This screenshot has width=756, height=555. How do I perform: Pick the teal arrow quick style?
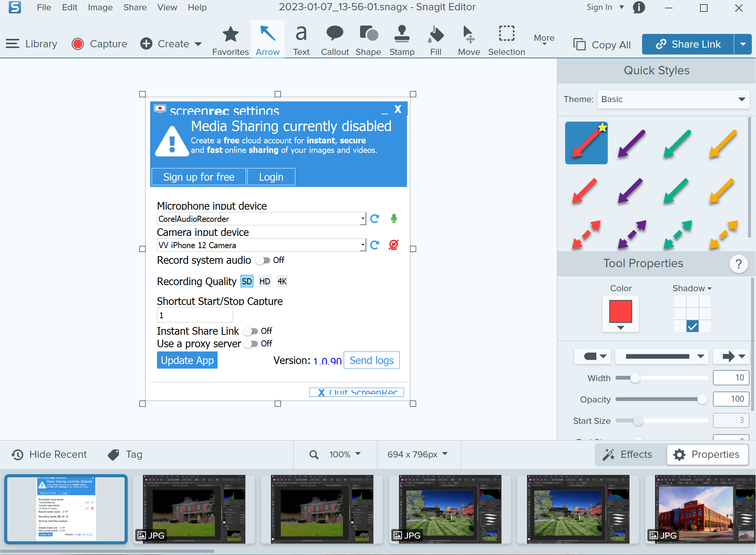click(x=677, y=143)
